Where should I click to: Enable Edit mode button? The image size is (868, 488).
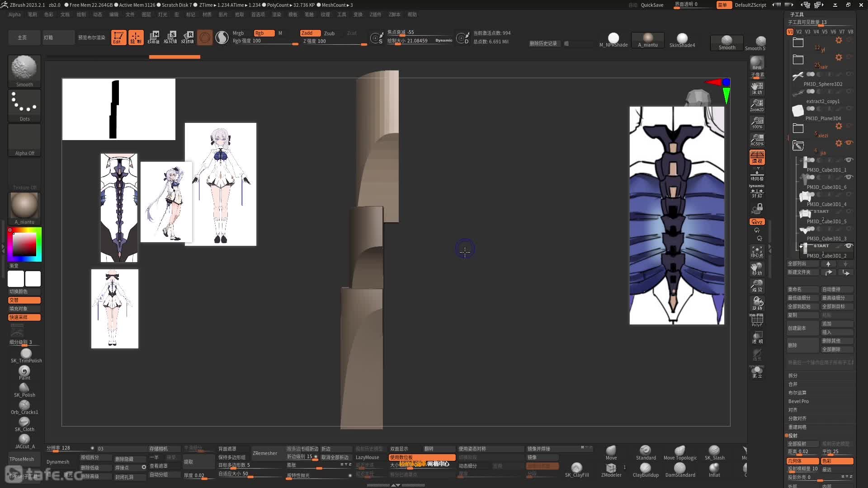pos(118,37)
